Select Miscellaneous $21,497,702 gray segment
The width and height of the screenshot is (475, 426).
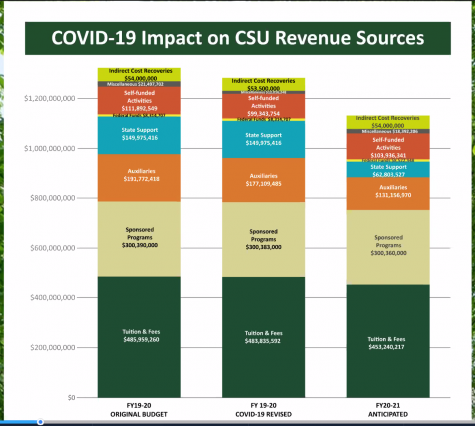[x=139, y=84]
